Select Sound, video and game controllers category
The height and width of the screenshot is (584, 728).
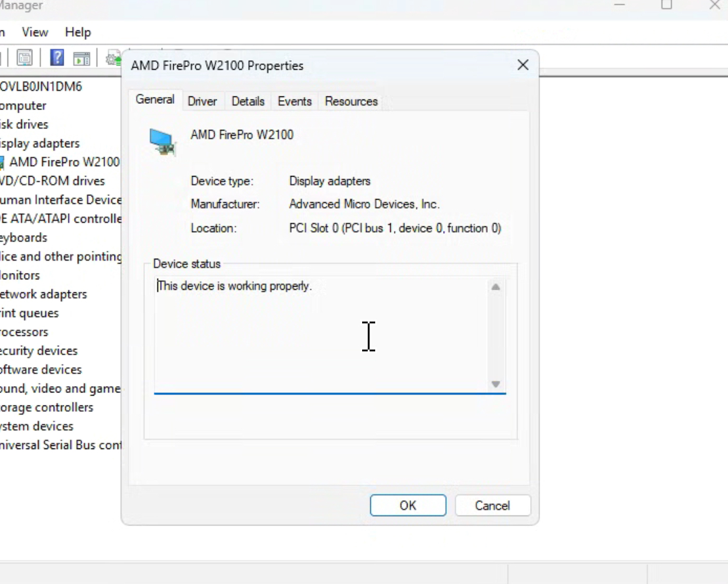coord(60,389)
